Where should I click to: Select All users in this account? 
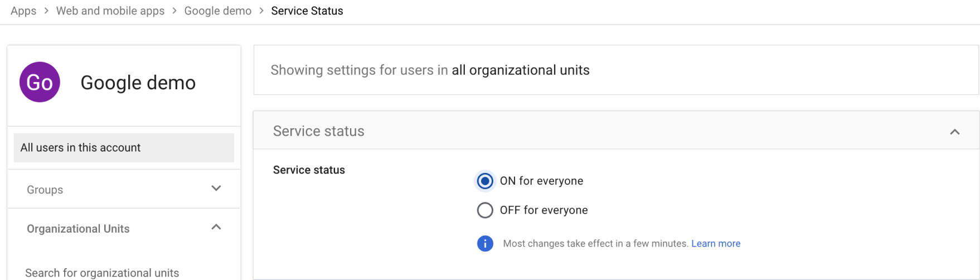(124, 148)
